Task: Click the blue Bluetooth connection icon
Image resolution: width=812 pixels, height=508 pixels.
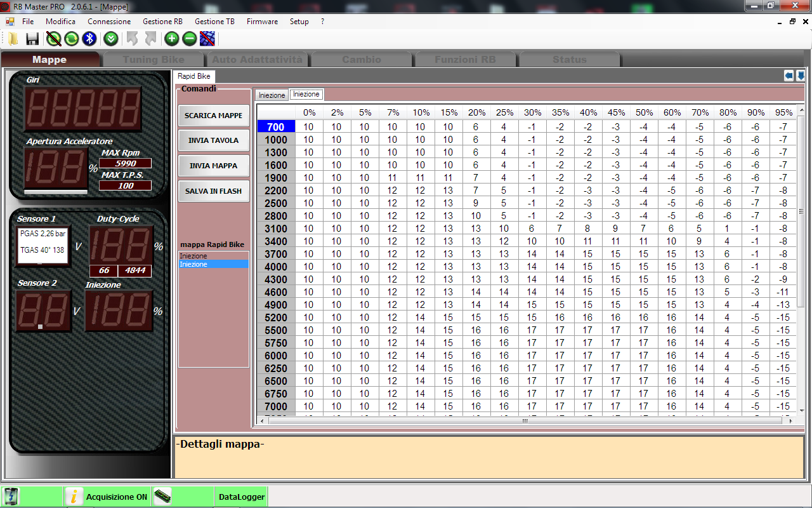Action: pos(90,39)
